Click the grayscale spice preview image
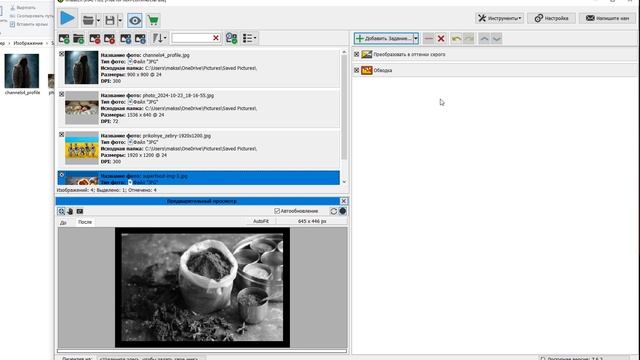This screenshot has height=360, width=640. pyautogui.click(x=202, y=287)
